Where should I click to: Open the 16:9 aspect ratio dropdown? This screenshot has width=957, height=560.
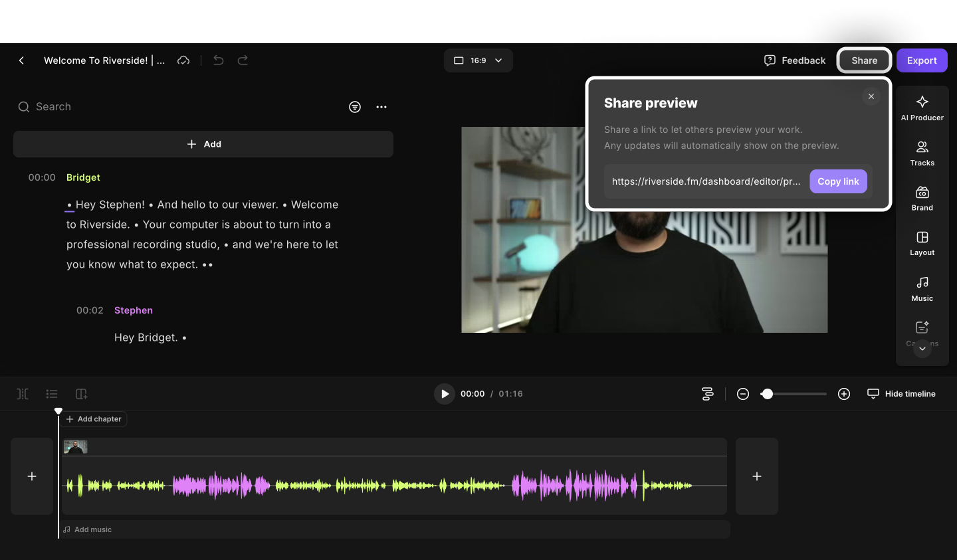[x=478, y=60]
